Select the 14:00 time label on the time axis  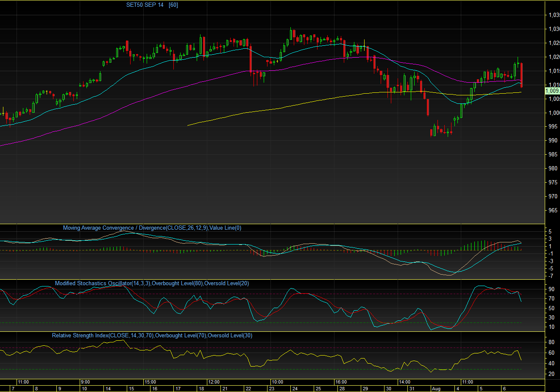(404, 382)
